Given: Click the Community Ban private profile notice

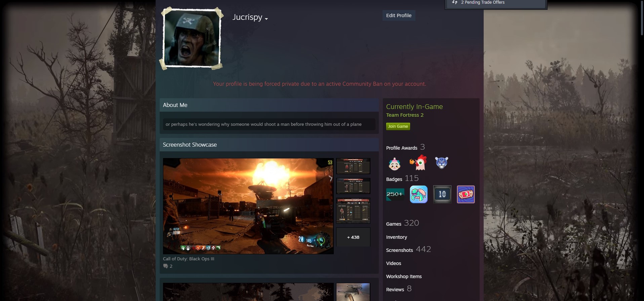Looking at the screenshot, I should click(x=320, y=84).
